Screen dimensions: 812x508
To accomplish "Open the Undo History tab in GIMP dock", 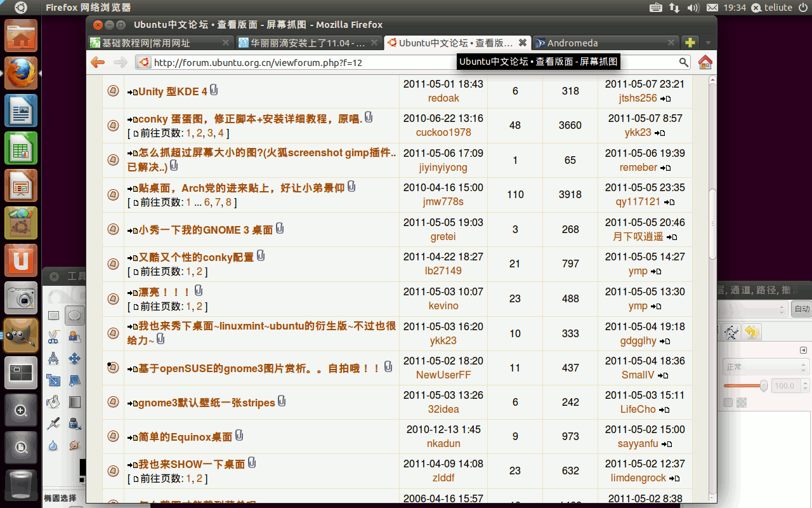I will (752, 332).
